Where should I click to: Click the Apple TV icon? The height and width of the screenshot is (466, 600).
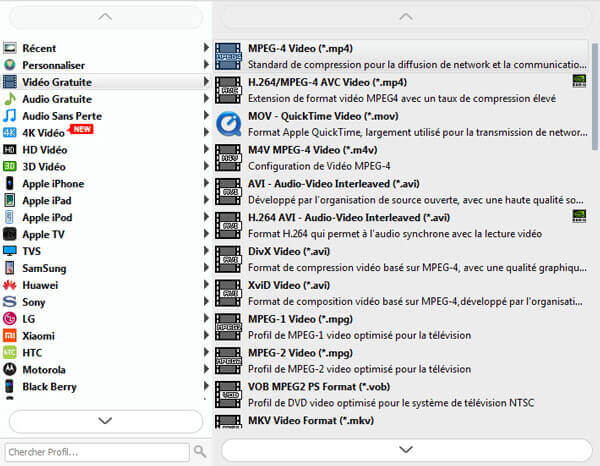(10, 234)
